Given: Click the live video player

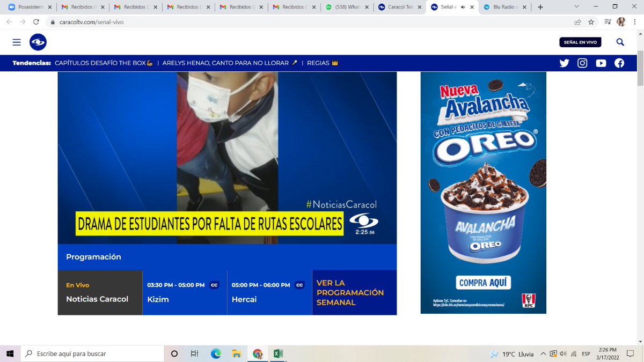Looking at the screenshot, I should coord(227,158).
